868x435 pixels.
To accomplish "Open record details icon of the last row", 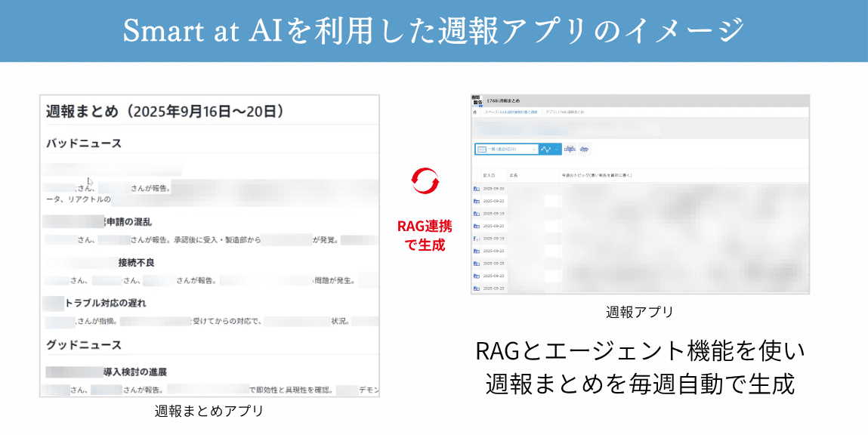I will (476, 288).
